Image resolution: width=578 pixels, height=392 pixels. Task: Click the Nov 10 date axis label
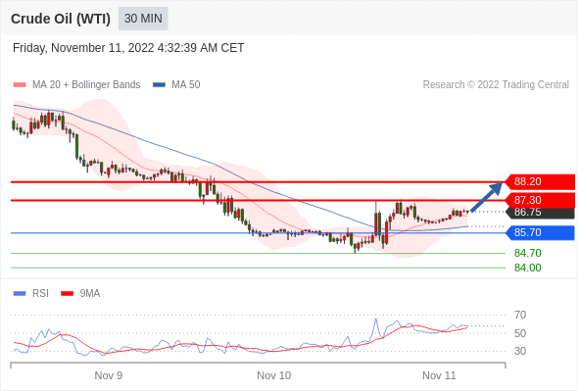(x=274, y=375)
